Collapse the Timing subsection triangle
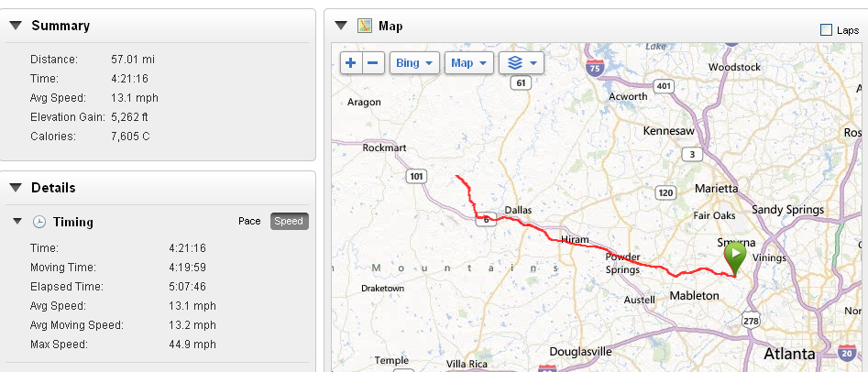 click(17, 222)
